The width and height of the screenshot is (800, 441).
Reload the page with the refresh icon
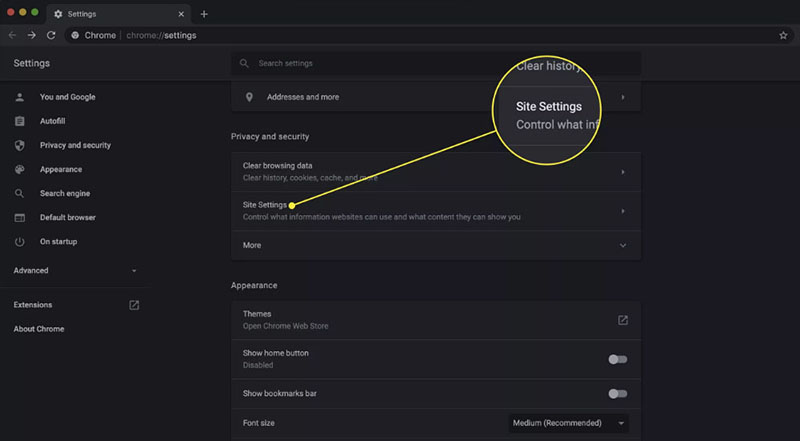(x=52, y=35)
